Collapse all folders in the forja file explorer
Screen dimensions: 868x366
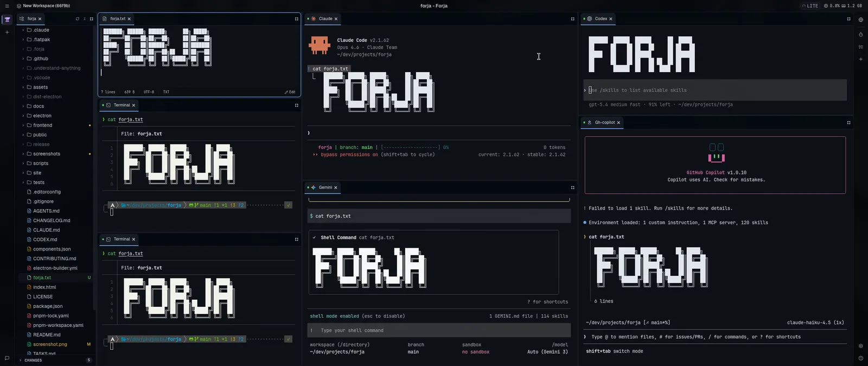tap(85, 18)
